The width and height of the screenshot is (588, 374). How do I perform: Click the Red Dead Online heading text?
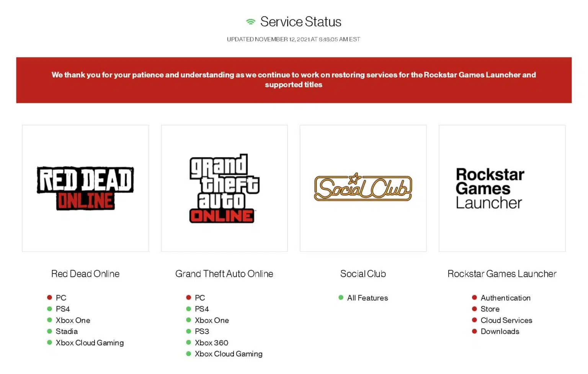tap(85, 274)
